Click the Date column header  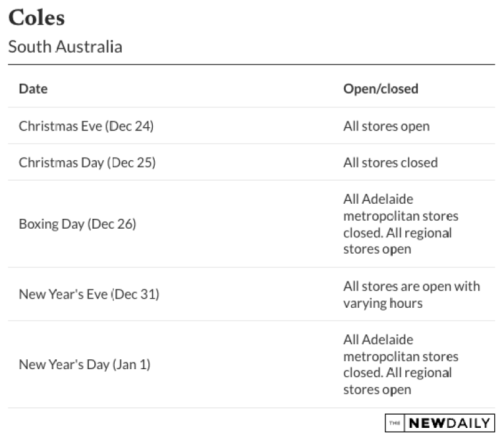[x=33, y=89]
